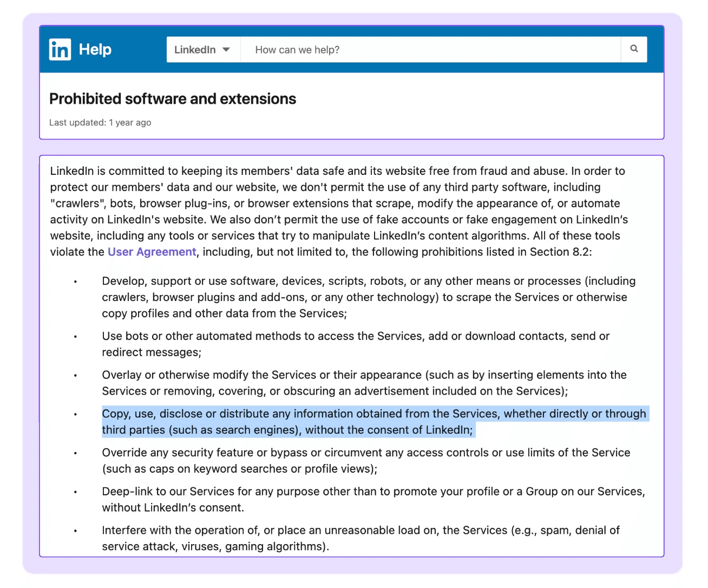Open the LinkedIn product dropdown
The width and height of the screenshot is (708, 588).
[203, 50]
